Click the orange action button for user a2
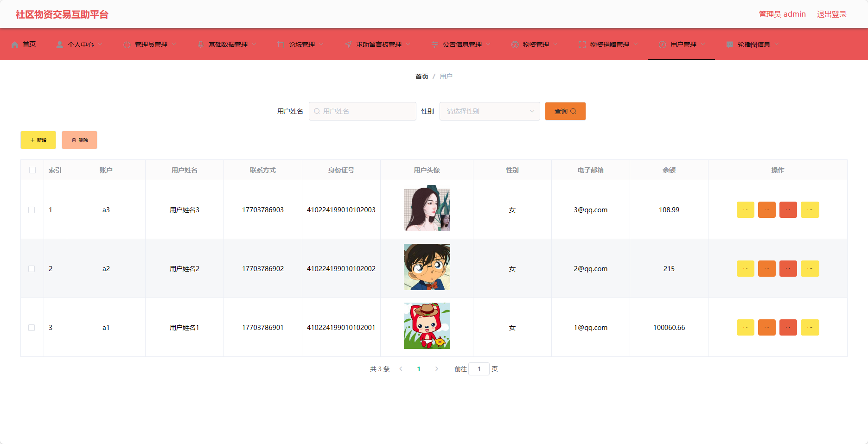The image size is (868, 444). pos(767,269)
